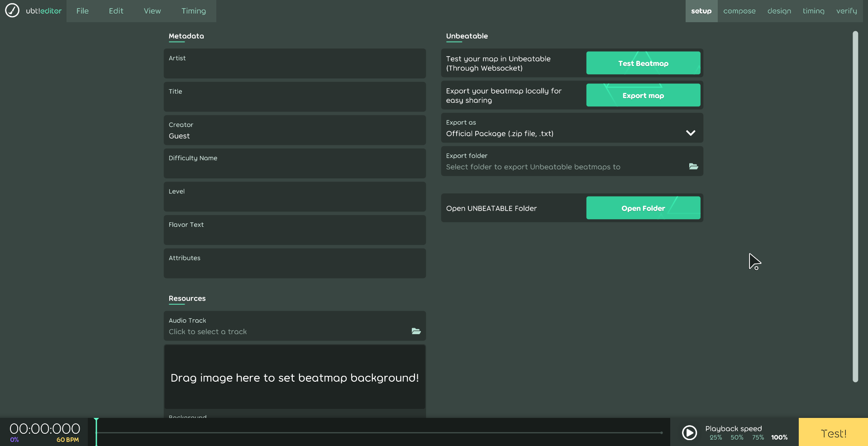Switch to the timing tab
868x446 pixels.
pyautogui.click(x=813, y=11)
